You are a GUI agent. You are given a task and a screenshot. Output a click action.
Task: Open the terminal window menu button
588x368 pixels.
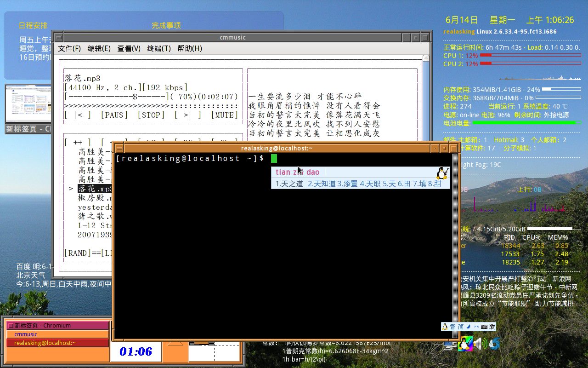pos(119,148)
